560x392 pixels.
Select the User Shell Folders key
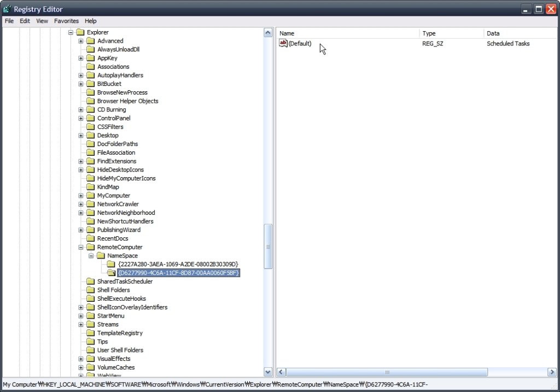tap(120, 350)
